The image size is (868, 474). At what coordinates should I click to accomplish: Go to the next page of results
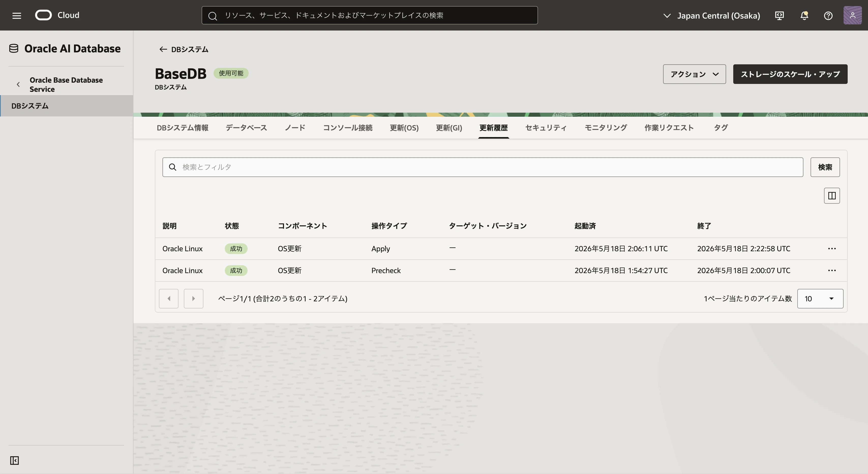tap(193, 299)
